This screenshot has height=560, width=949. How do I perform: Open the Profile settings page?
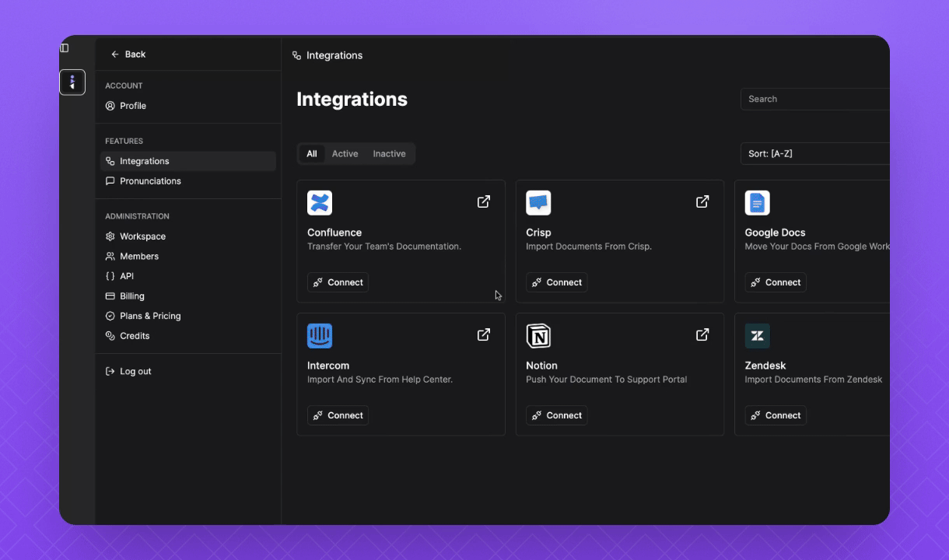pos(188,106)
